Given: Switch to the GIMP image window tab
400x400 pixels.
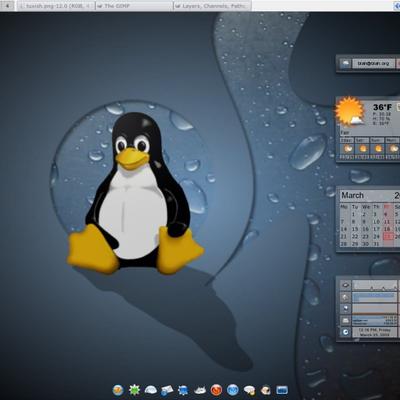Looking at the screenshot, I should pyautogui.click(x=55, y=6).
